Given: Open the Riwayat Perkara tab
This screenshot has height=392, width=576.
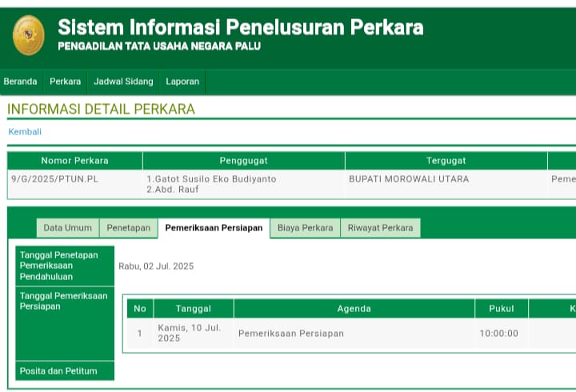Looking at the screenshot, I should click(380, 228).
